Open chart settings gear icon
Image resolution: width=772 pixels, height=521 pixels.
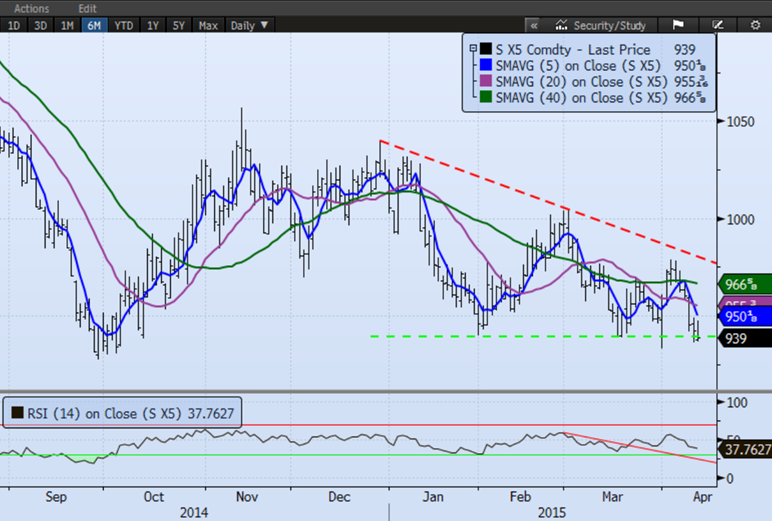[x=753, y=25]
